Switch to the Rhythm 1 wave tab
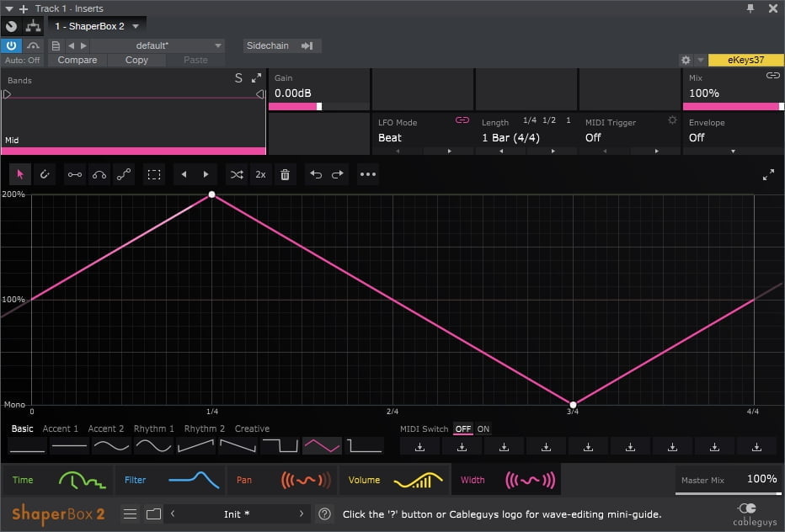 click(153, 429)
